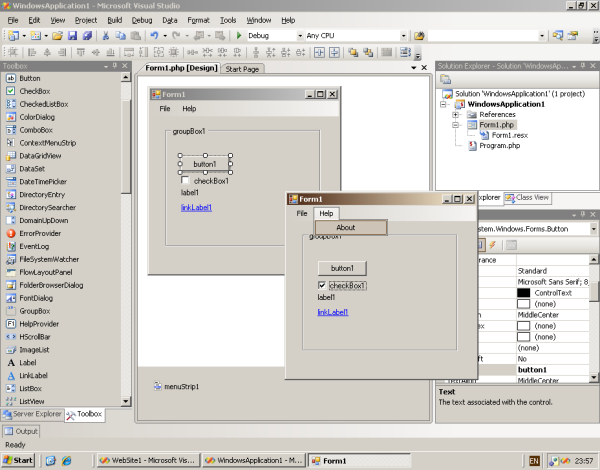Collapse the WindowsApplication1 project node
600x470 pixels.
pyautogui.click(x=443, y=104)
